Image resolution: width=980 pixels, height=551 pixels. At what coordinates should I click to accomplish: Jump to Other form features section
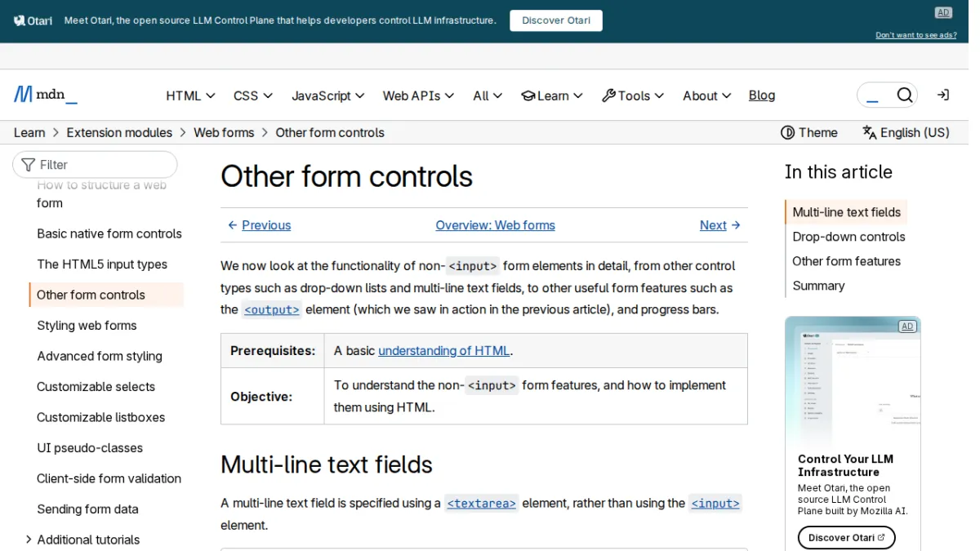(x=846, y=261)
